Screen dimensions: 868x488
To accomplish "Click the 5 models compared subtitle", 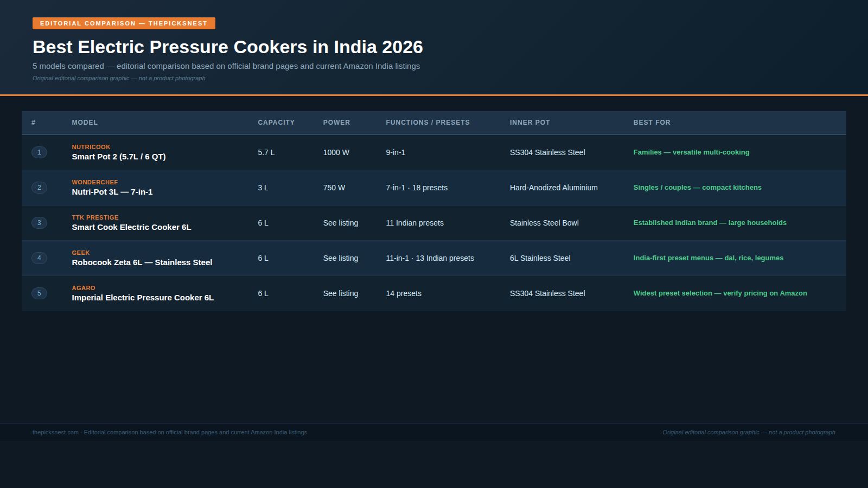I will (x=226, y=66).
